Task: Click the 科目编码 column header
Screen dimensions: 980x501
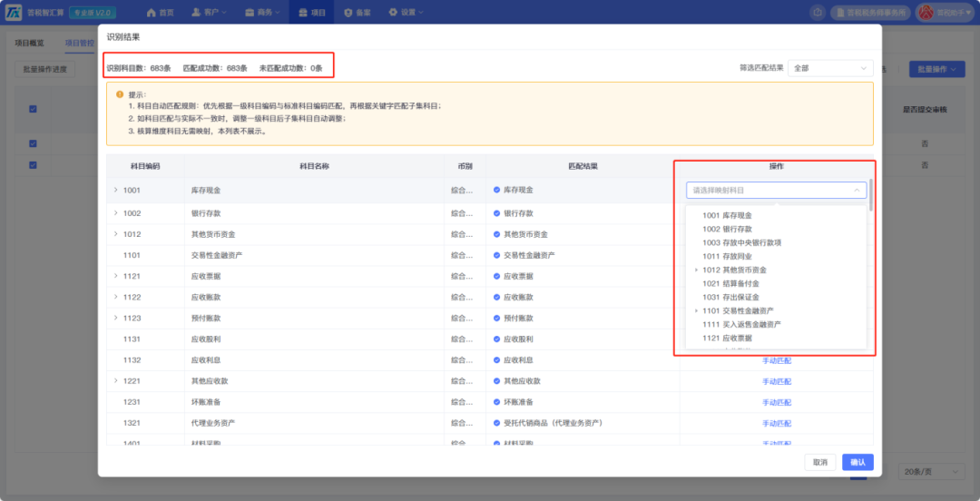Action: click(145, 166)
